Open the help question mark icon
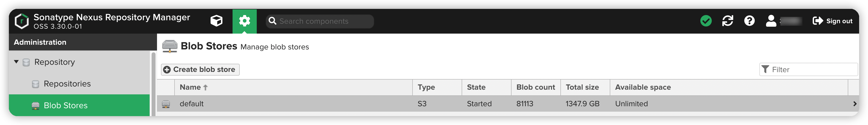Viewport: 868px width, 125px height. point(749,21)
